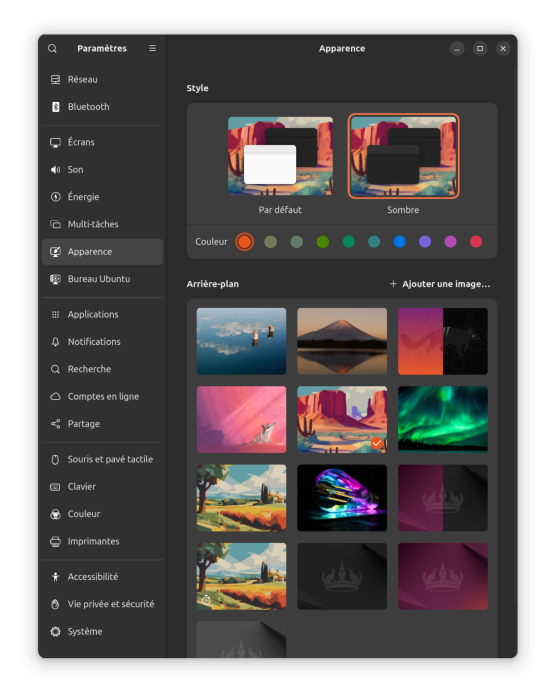The width and height of the screenshot is (555, 700).
Task: Switch to Bureau Ubuntu settings
Action: (102, 279)
